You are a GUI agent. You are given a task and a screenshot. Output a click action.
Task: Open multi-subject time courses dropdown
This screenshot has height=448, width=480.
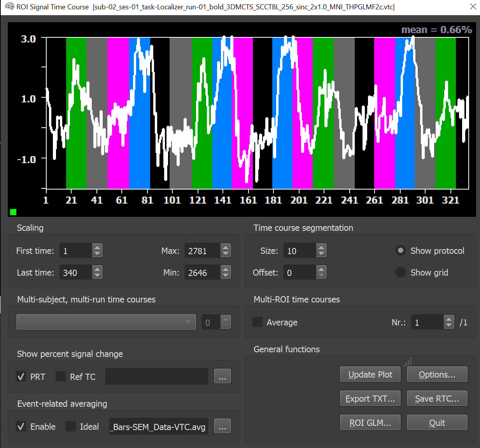(x=106, y=322)
